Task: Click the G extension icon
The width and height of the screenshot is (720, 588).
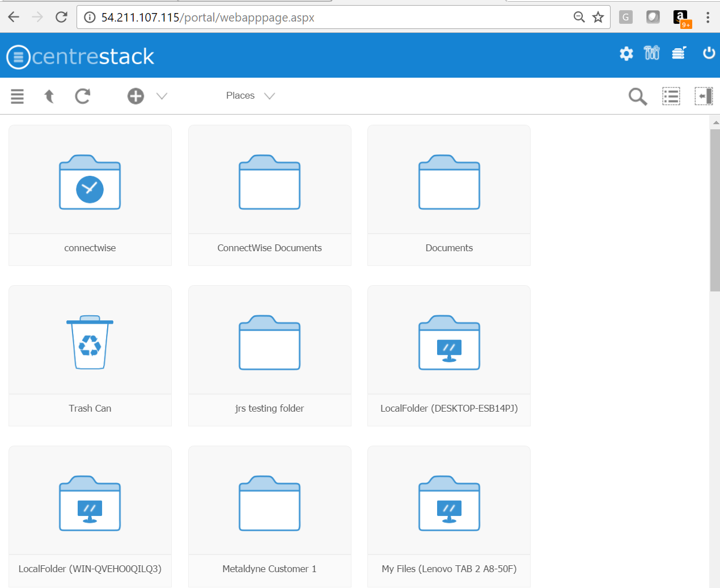Action: [x=625, y=17]
